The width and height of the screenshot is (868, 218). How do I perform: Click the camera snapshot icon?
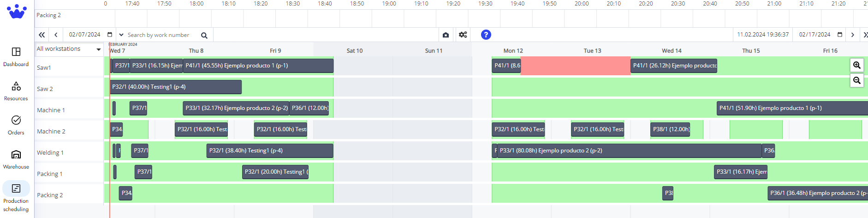tap(446, 35)
